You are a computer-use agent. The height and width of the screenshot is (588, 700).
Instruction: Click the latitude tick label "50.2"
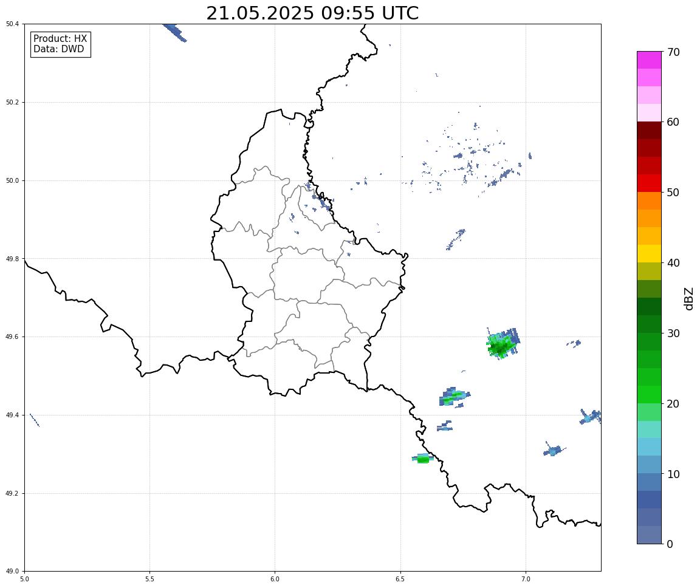tap(13, 102)
